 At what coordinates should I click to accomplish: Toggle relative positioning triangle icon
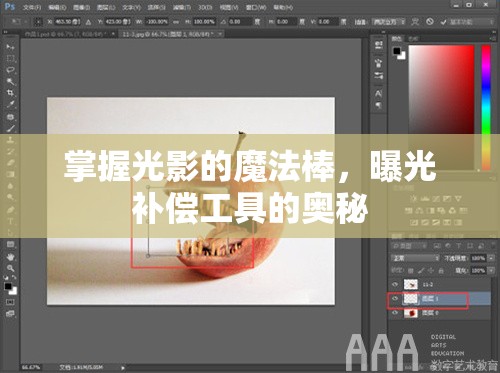88,22
